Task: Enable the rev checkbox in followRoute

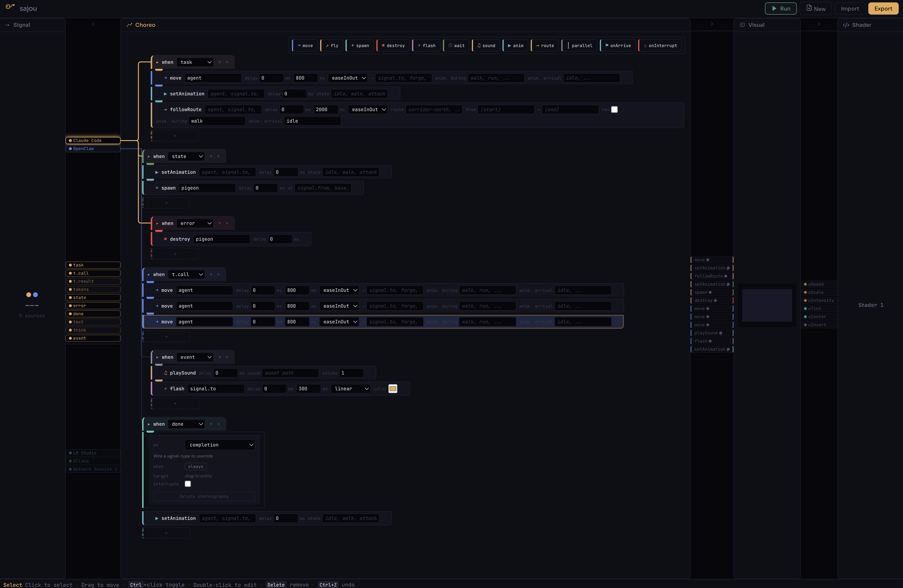Action: (615, 109)
